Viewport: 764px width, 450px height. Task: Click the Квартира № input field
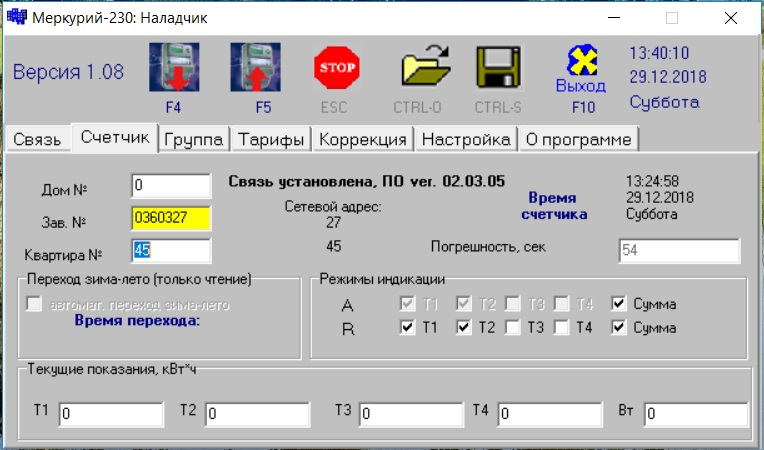[x=171, y=250]
